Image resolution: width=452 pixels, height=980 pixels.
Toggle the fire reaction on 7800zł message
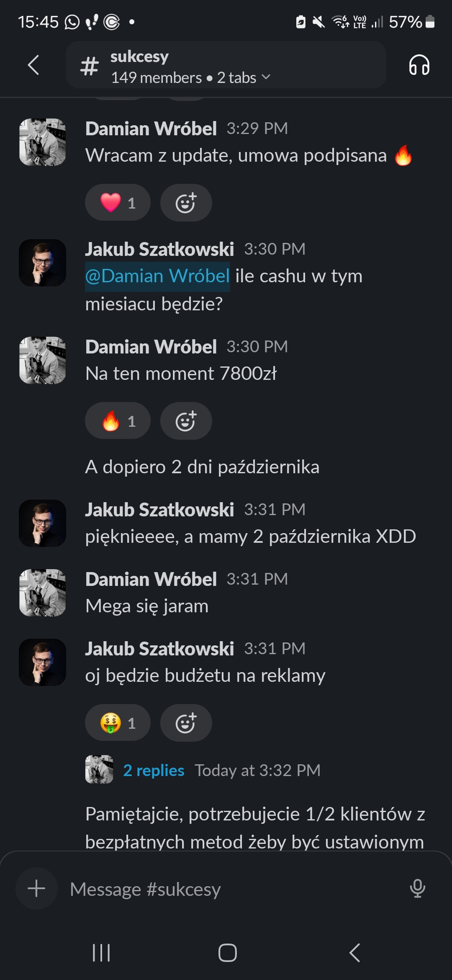[x=118, y=421]
